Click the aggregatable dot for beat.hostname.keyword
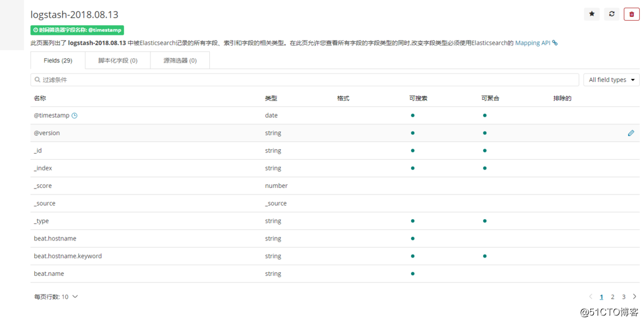 point(485,256)
